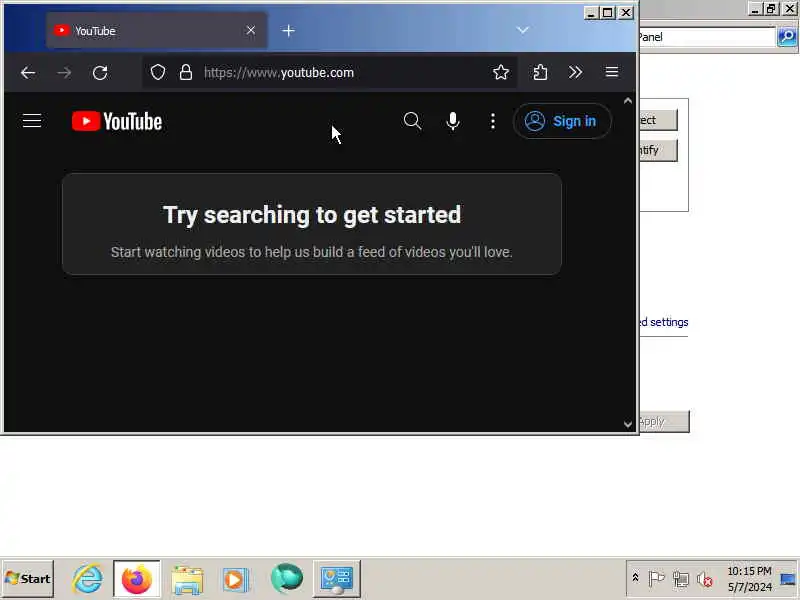Open Windows Media Player from taskbar
800x600 pixels.
[x=235, y=580]
